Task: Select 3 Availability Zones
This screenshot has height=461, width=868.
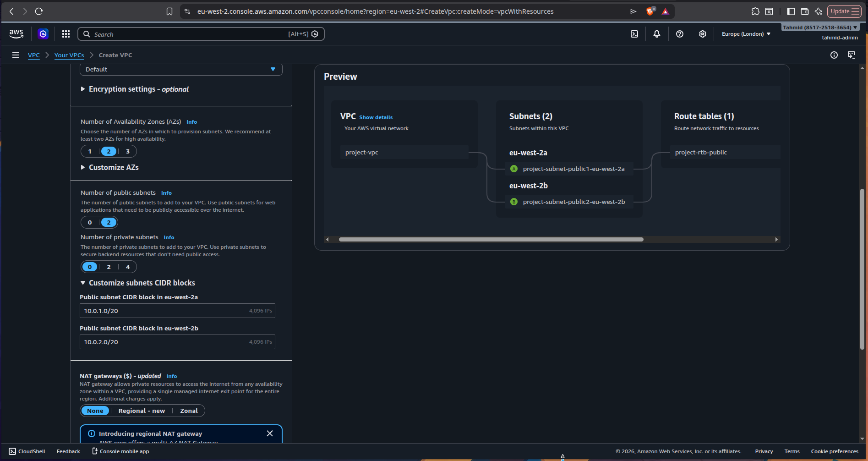Action: 128,151
